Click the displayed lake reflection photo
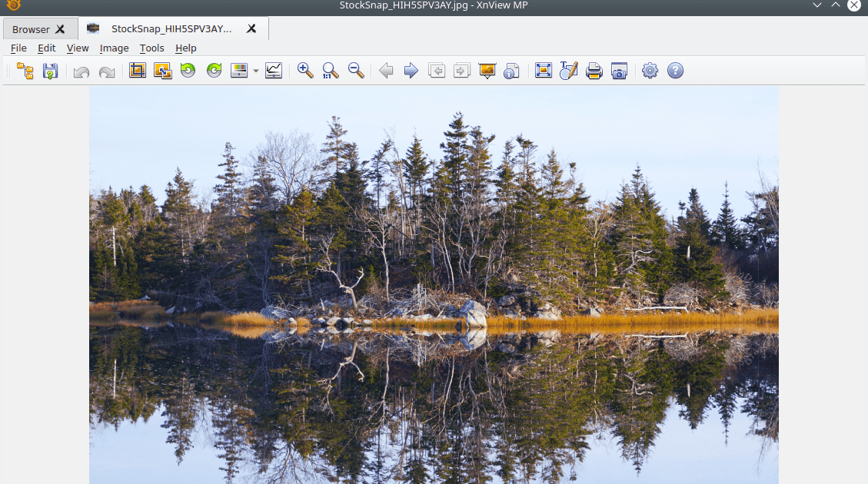868x484 pixels. [434, 285]
